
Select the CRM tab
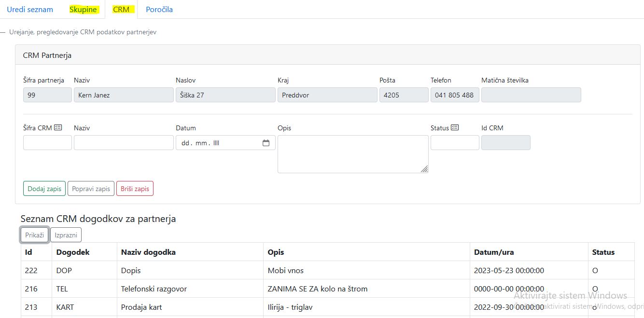point(121,10)
